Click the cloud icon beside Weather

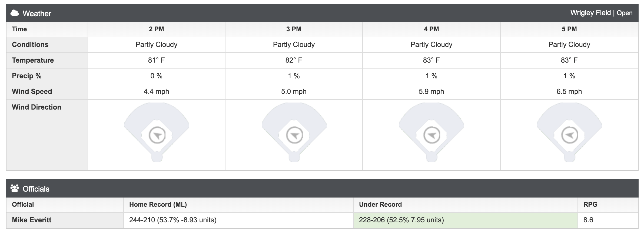click(x=15, y=13)
